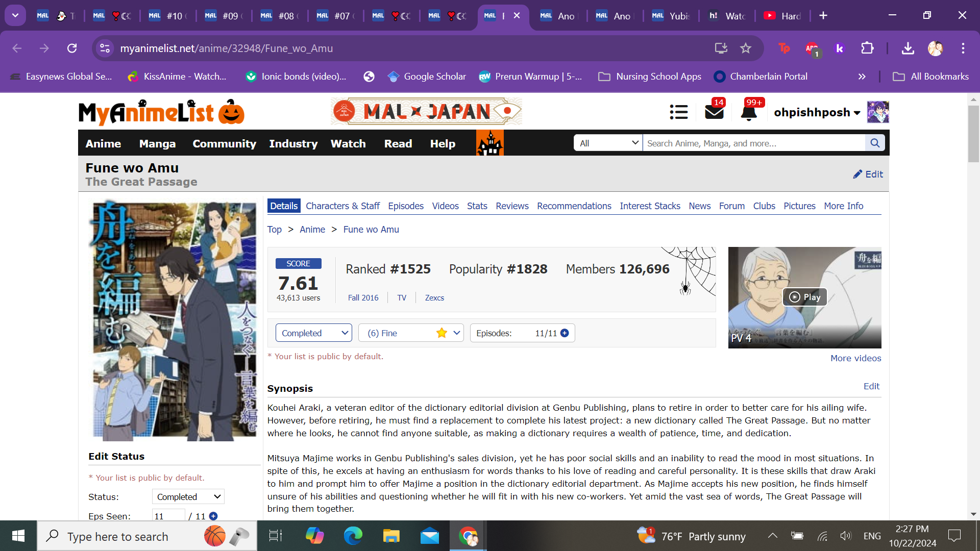Open Microsoft Edge from taskbar

[353, 536]
